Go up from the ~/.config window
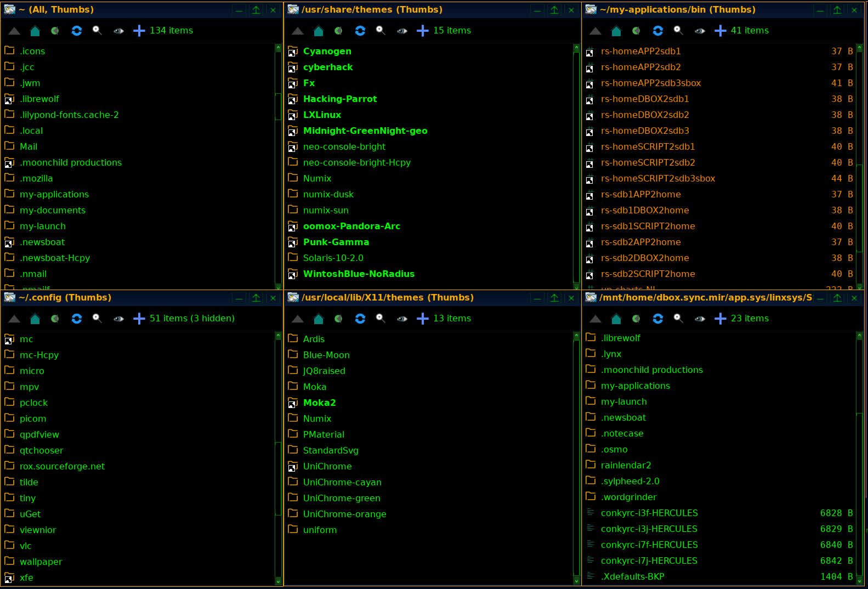 pyautogui.click(x=14, y=319)
